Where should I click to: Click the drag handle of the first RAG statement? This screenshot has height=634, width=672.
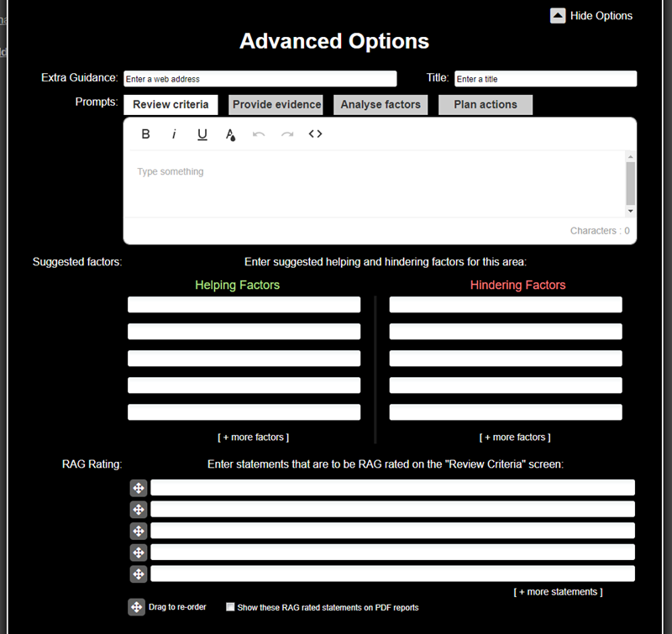point(139,488)
